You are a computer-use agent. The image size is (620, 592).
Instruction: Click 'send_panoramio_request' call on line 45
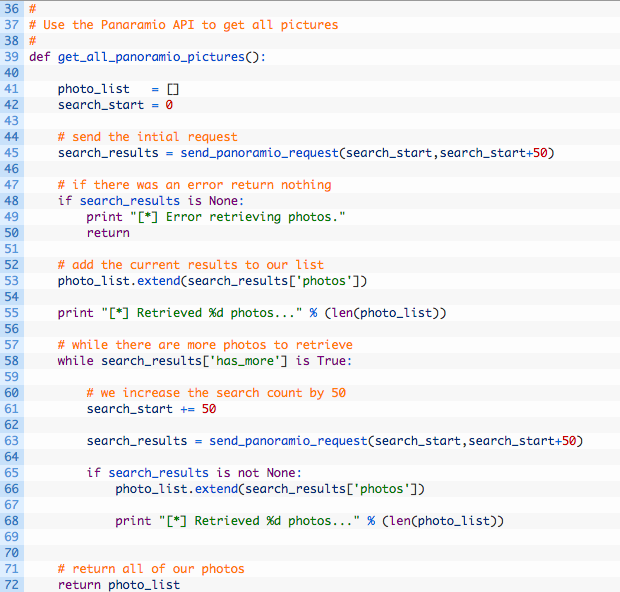259,153
